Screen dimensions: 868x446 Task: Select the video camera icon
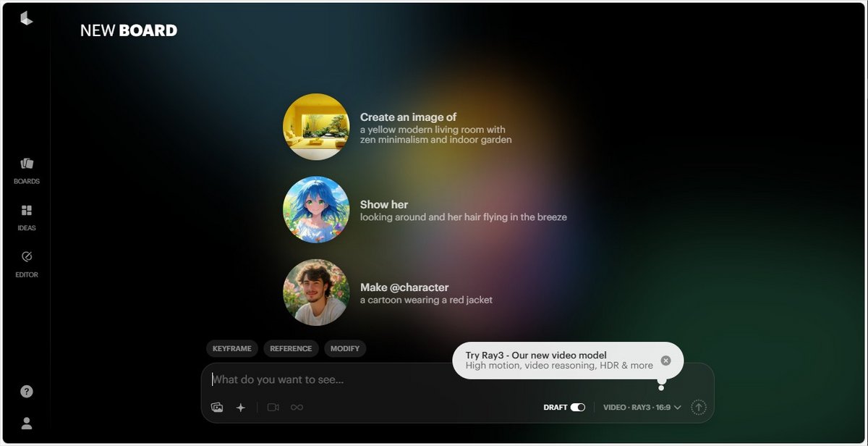[x=273, y=407]
